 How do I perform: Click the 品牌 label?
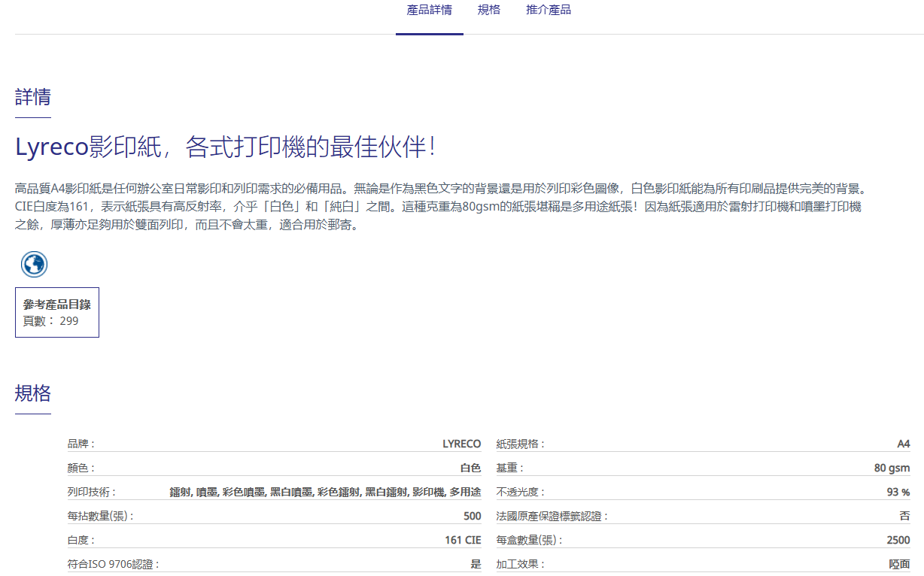click(81, 444)
